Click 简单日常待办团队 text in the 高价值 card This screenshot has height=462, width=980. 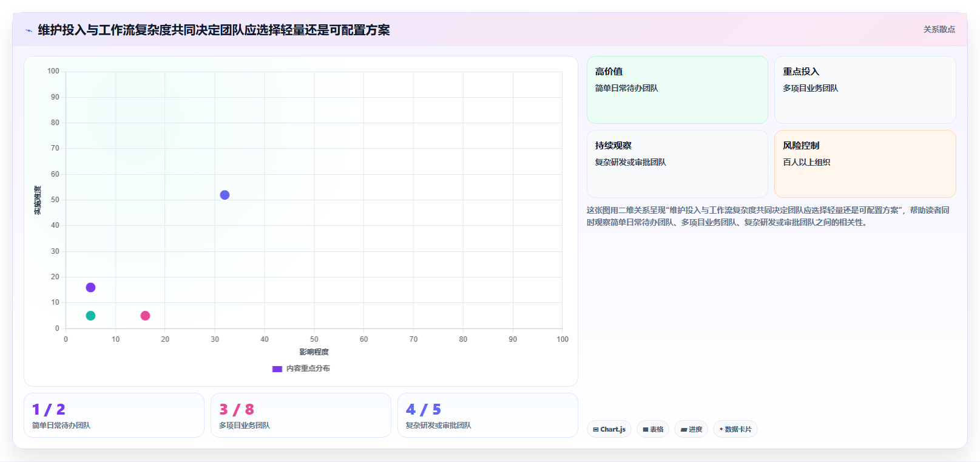pyautogui.click(x=626, y=88)
